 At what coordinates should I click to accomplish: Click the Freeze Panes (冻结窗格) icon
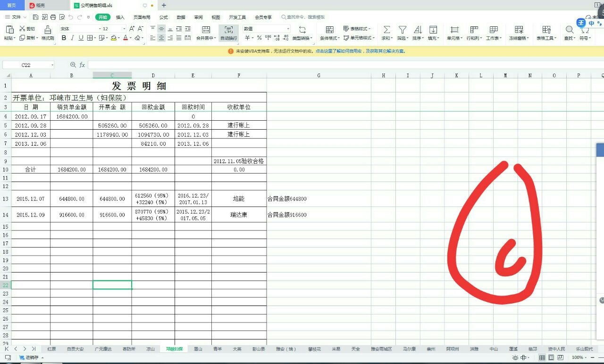click(519, 30)
